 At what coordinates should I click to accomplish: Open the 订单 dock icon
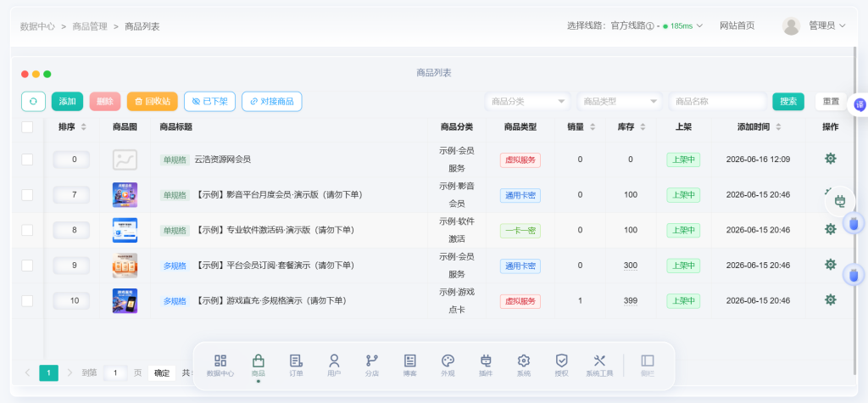[x=296, y=366]
